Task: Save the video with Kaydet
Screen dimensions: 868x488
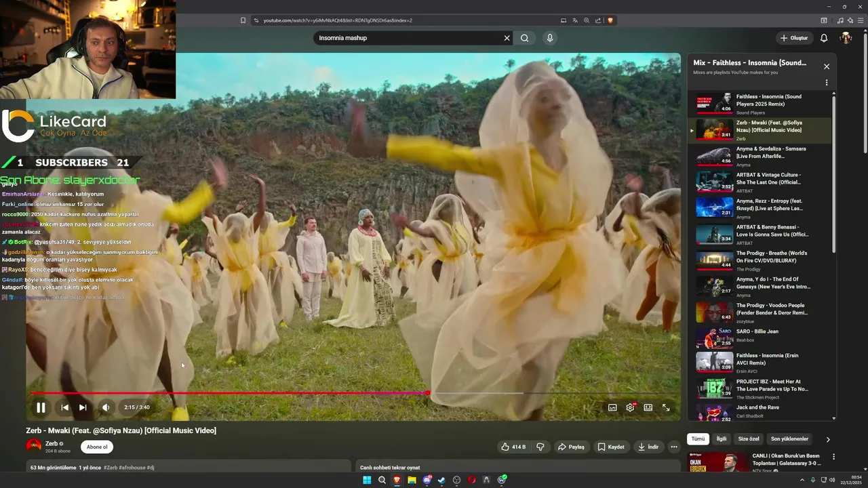Action: click(611, 447)
